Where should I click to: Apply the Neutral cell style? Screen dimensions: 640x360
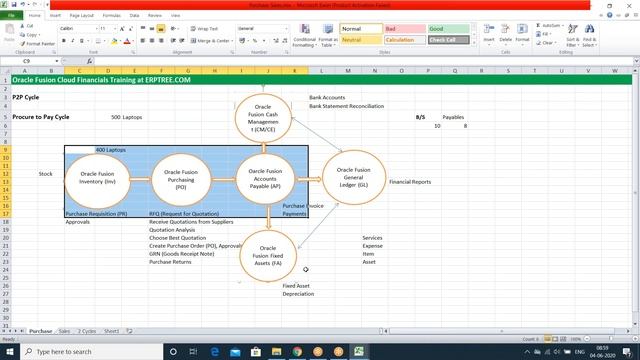361,40
